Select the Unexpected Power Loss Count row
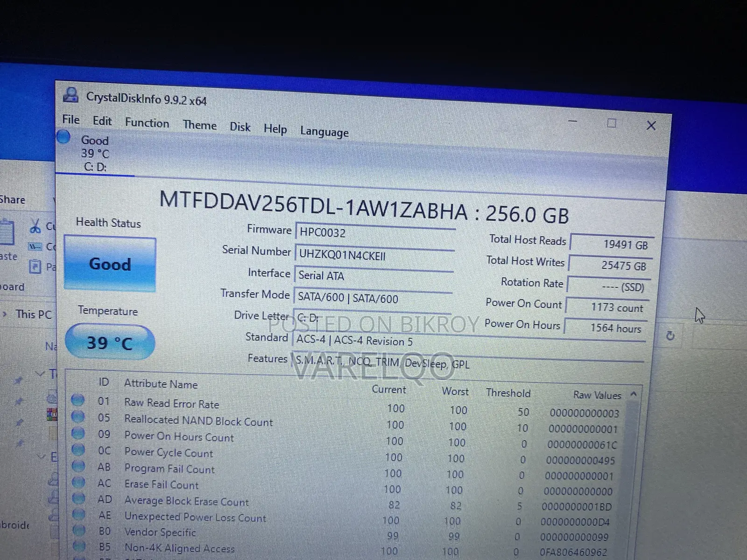 [341, 518]
